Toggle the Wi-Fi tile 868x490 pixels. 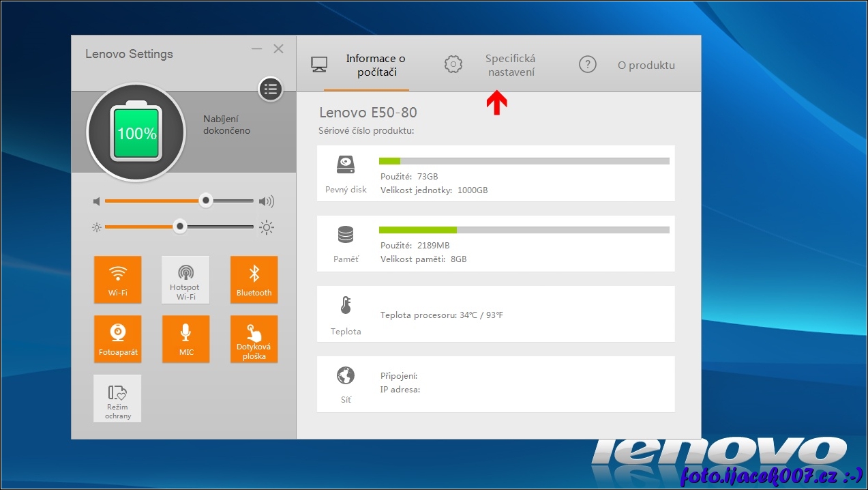click(118, 279)
